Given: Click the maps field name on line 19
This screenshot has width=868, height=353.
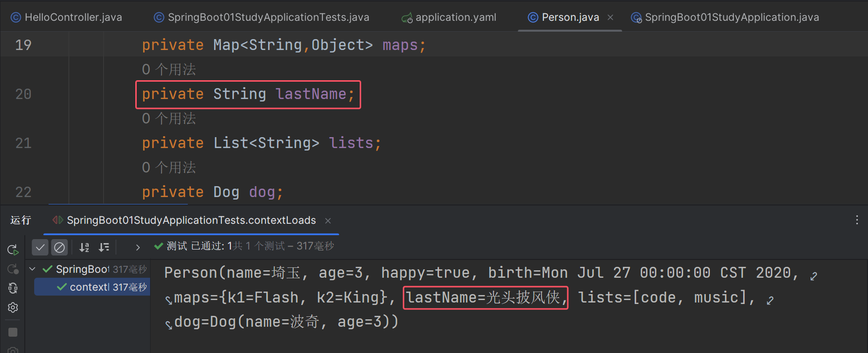Looking at the screenshot, I should 400,45.
